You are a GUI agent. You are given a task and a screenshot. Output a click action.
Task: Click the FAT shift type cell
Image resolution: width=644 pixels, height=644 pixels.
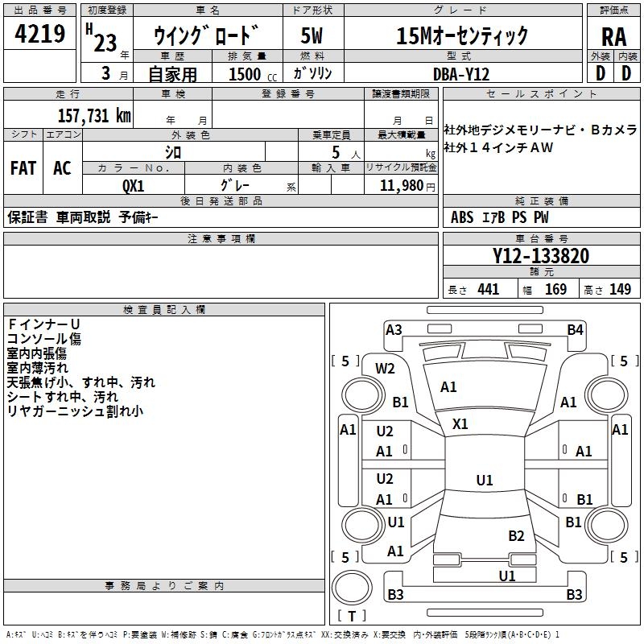23,167
